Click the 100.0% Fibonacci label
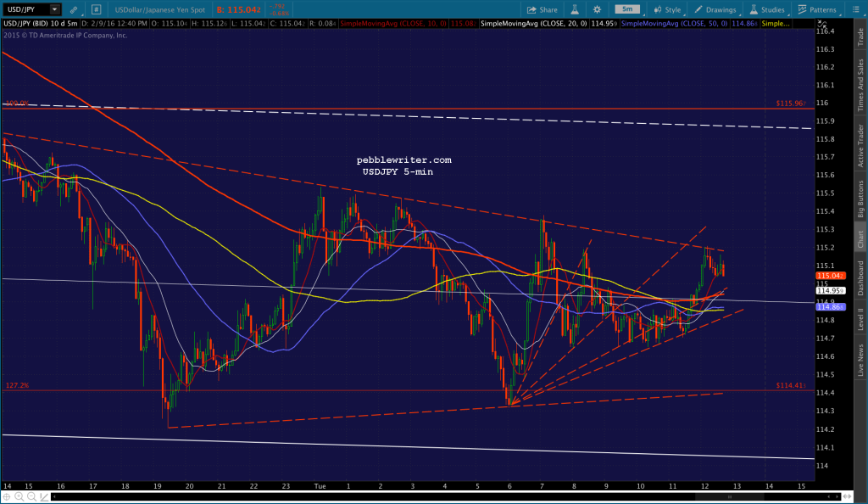The width and height of the screenshot is (868, 504). tap(17, 104)
